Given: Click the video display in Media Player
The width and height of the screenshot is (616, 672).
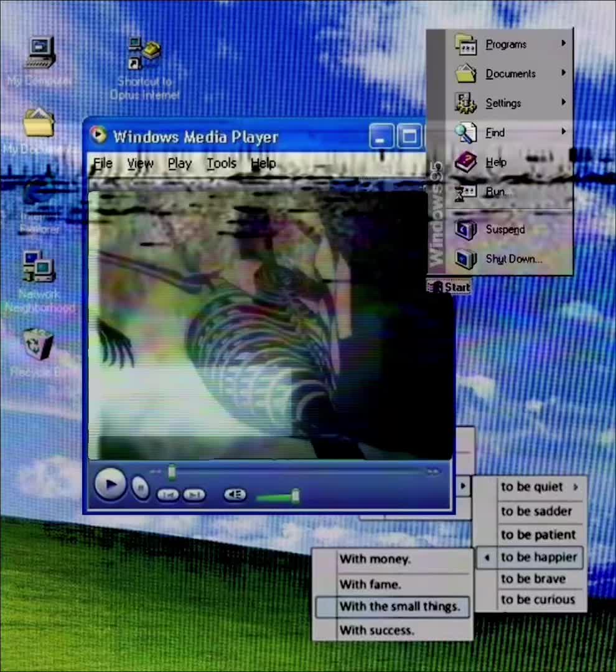Looking at the screenshot, I should click(270, 325).
